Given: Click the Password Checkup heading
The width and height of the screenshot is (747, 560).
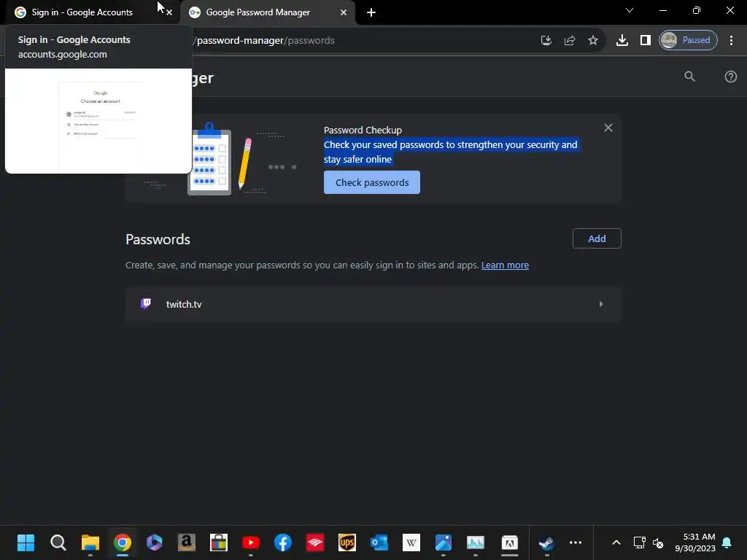Looking at the screenshot, I should (x=363, y=130).
